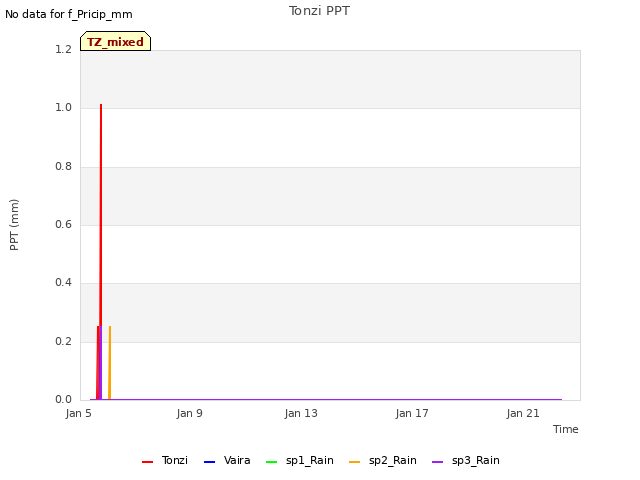The height and width of the screenshot is (480, 640).
Task: Toggle the Tonzi series in legend
Action: 165,461
